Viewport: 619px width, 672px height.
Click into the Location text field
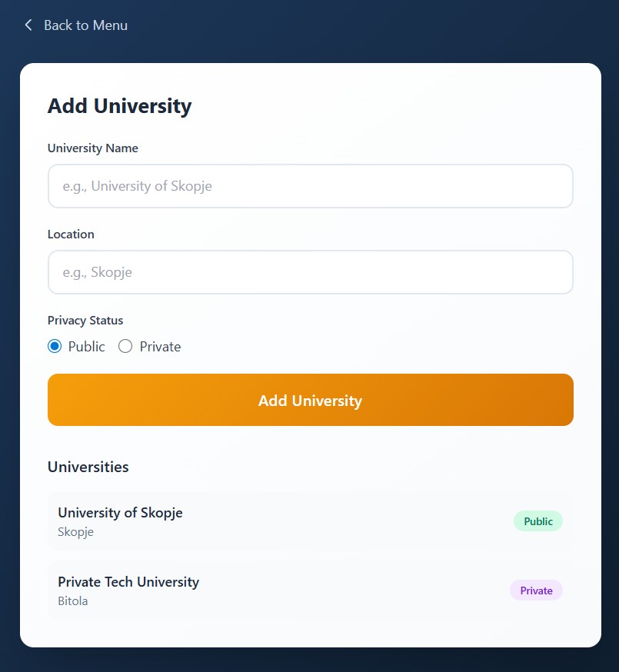(310, 272)
